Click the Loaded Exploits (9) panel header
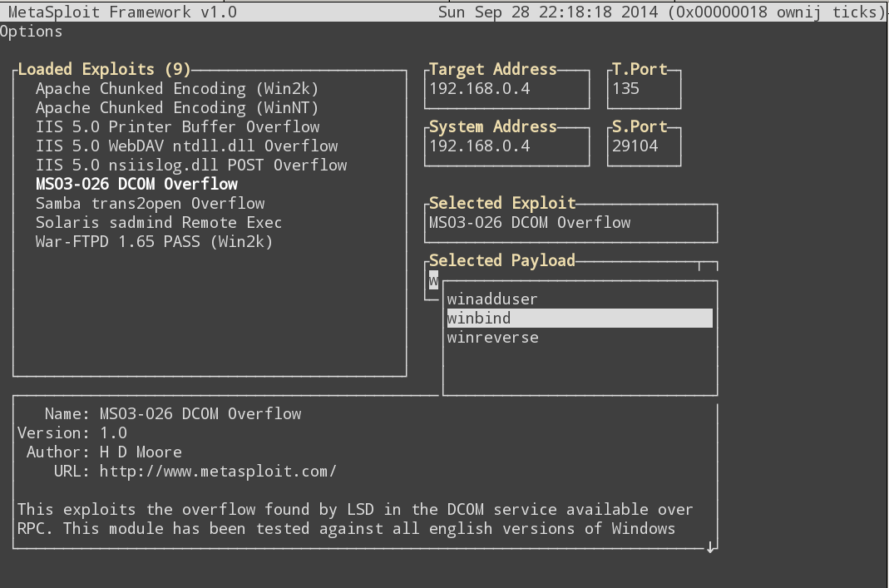The height and width of the screenshot is (588, 889). [104, 69]
